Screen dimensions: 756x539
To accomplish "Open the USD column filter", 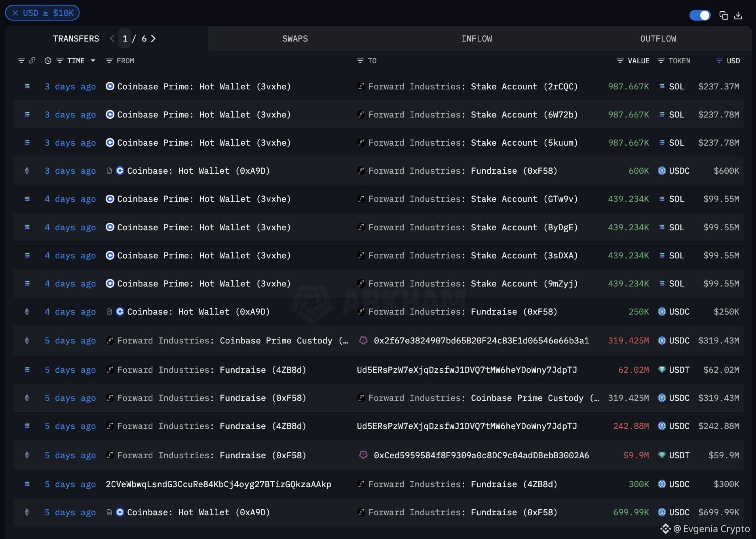I will coord(719,61).
